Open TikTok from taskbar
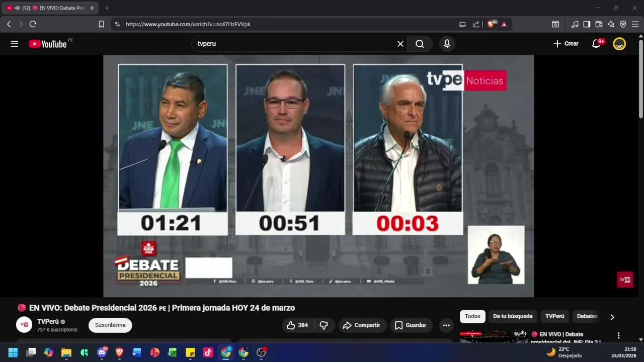644x362 pixels. tap(208, 352)
